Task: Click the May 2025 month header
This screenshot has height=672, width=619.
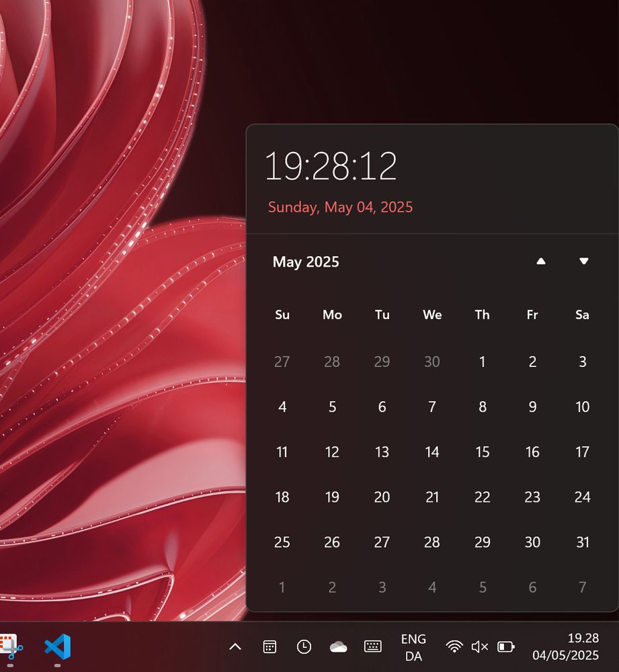Action: point(306,262)
